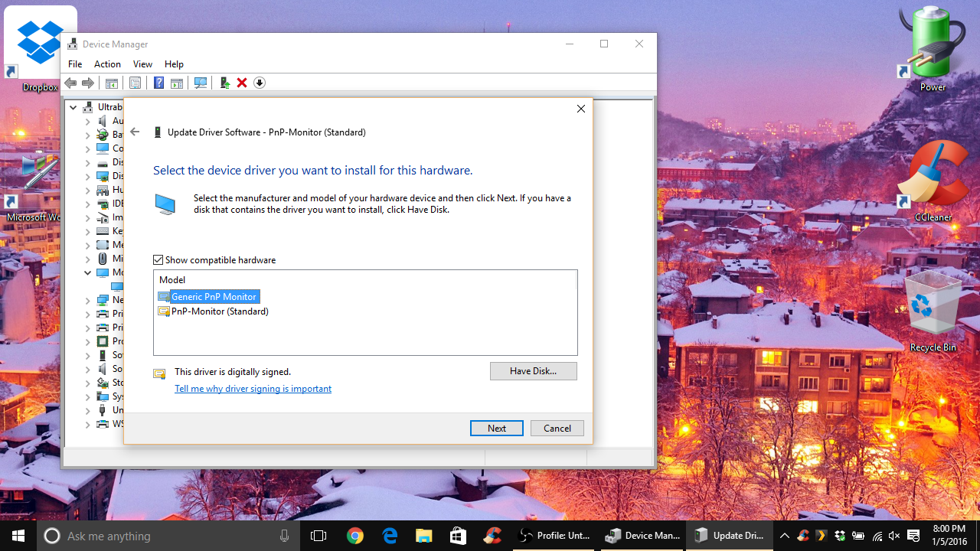The width and height of the screenshot is (980, 551).
Task: Click the back arrow in the driver wizard
Action: point(135,132)
